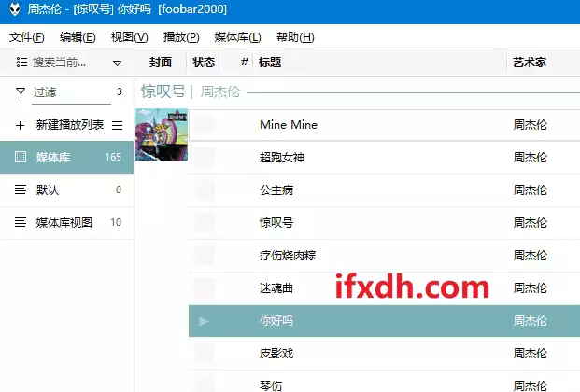The width and height of the screenshot is (580, 392).
Task: Click the search list icon beside 搜索当前
Action: [21, 63]
